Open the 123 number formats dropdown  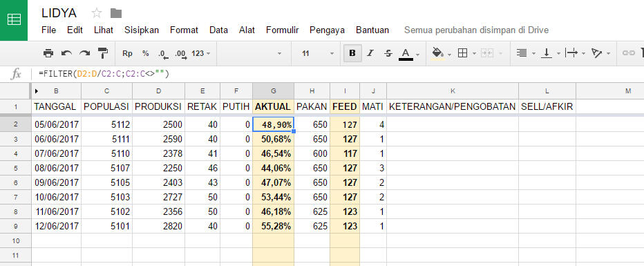[201, 53]
